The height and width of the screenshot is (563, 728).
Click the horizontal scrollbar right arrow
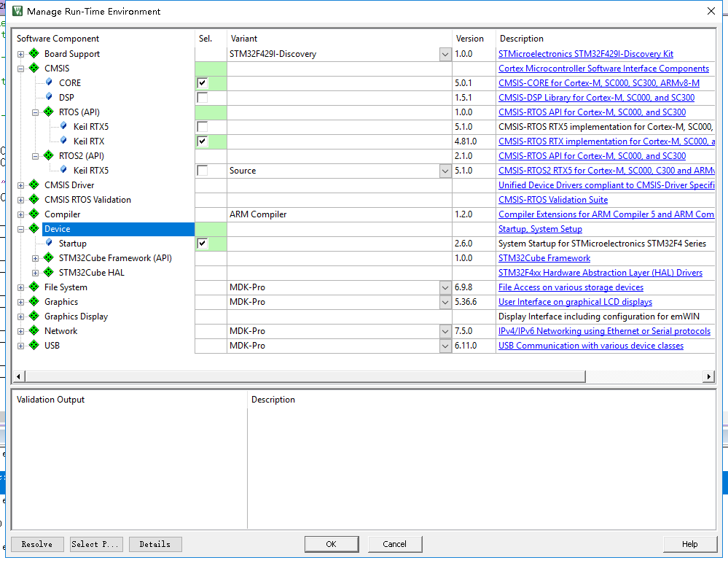click(708, 376)
